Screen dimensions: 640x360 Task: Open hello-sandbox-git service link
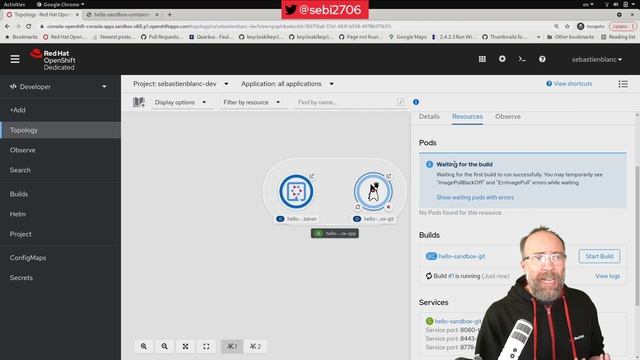tap(458, 321)
